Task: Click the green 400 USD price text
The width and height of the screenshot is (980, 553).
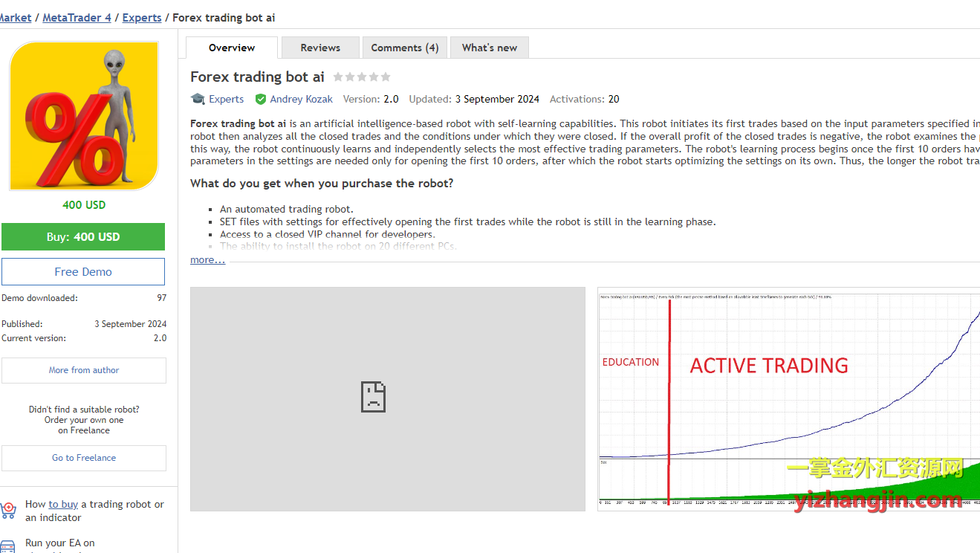Action: point(84,205)
